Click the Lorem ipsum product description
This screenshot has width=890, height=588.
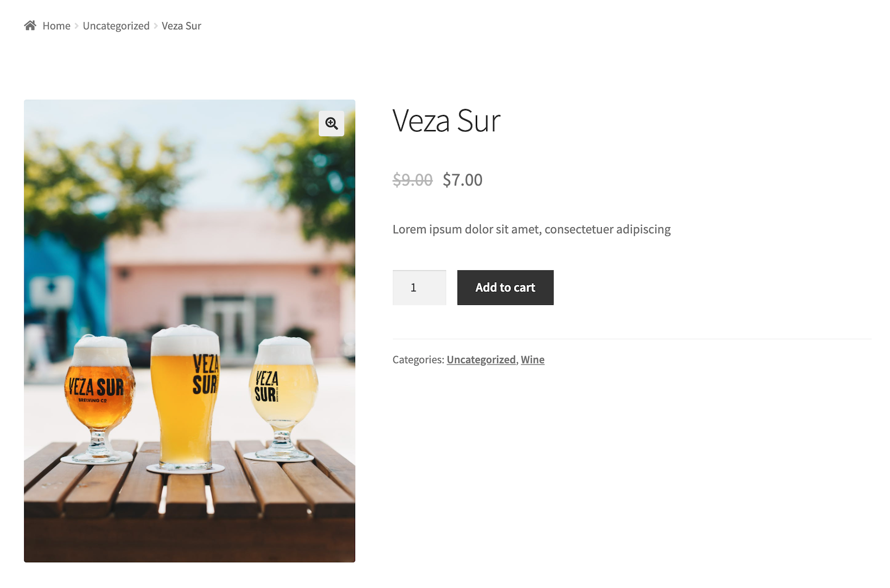[531, 229]
